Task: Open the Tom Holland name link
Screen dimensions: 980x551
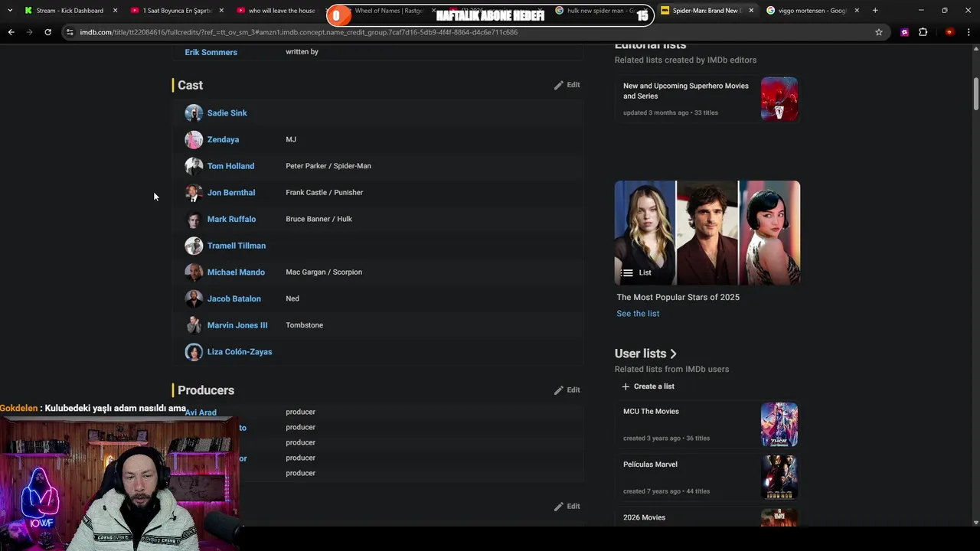Action: tap(230, 166)
